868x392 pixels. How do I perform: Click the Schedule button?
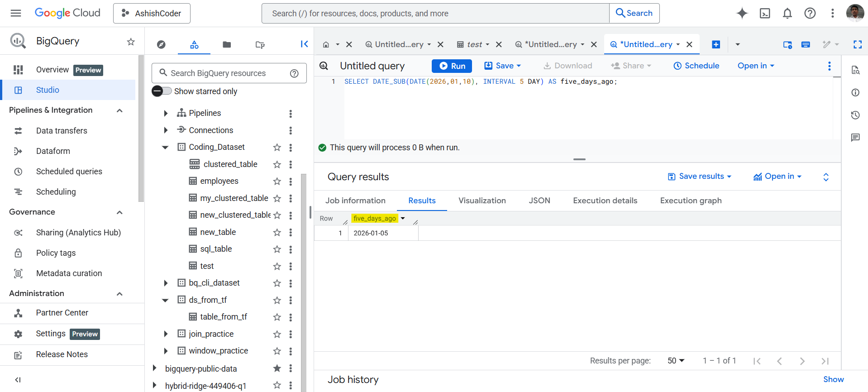pyautogui.click(x=696, y=66)
